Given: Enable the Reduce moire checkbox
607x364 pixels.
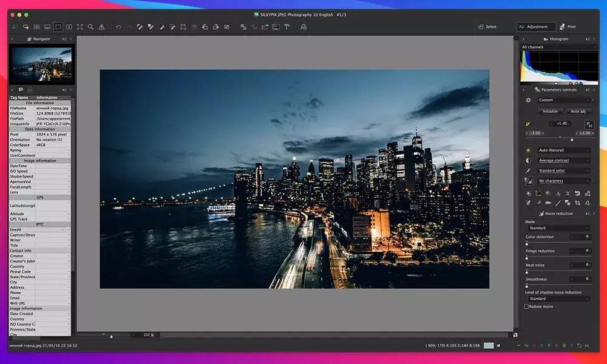Looking at the screenshot, I should [526, 306].
